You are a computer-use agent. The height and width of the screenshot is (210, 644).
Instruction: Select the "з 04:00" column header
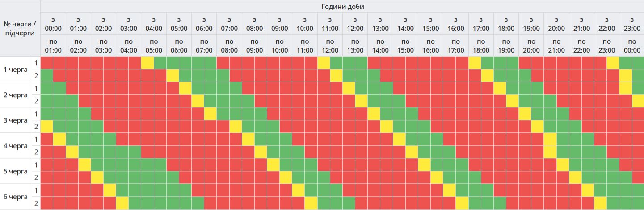point(153,24)
